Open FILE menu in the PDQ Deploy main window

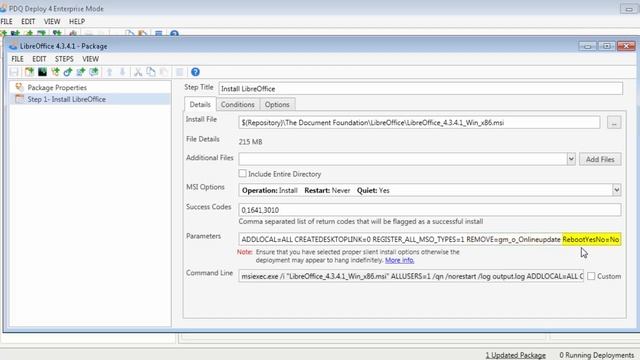click(x=7, y=21)
